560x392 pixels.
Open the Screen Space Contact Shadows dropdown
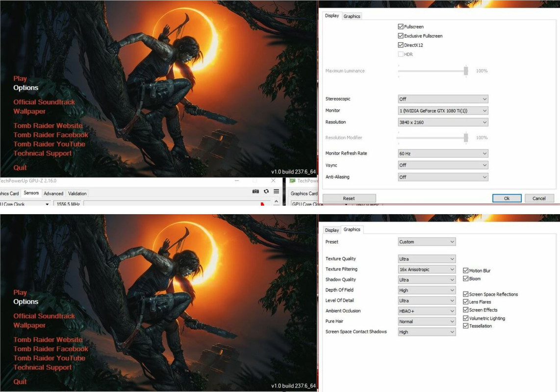(x=427, y=332)
